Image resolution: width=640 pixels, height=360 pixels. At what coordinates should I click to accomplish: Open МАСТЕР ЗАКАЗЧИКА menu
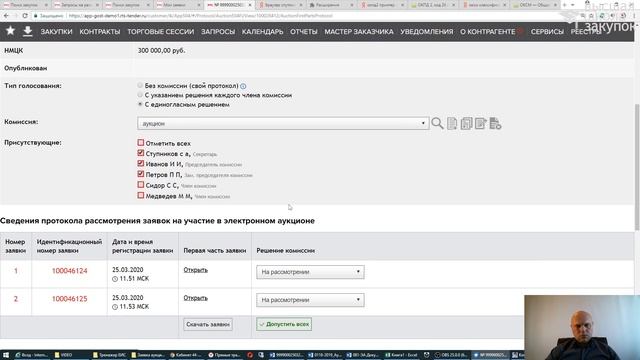tap(359, 31)
